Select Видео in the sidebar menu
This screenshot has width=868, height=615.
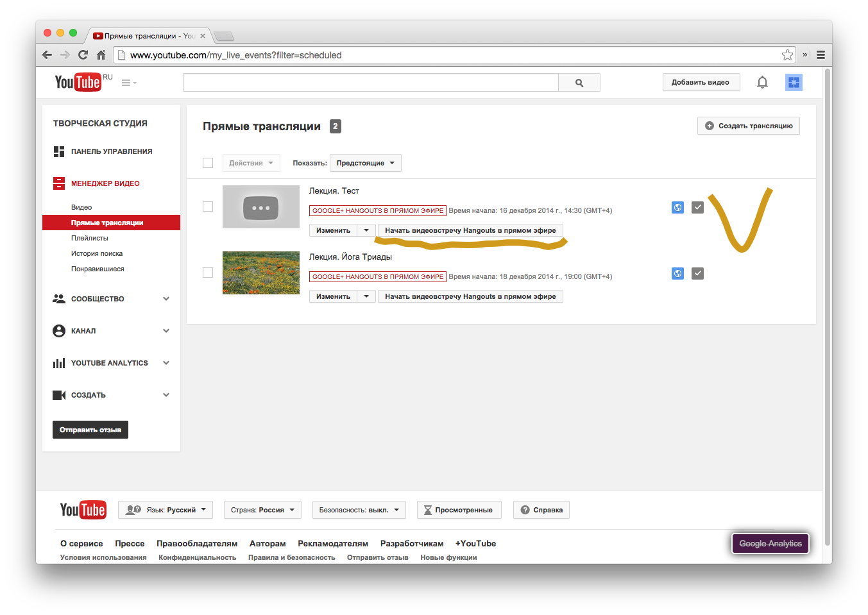[x=81, y=207]
